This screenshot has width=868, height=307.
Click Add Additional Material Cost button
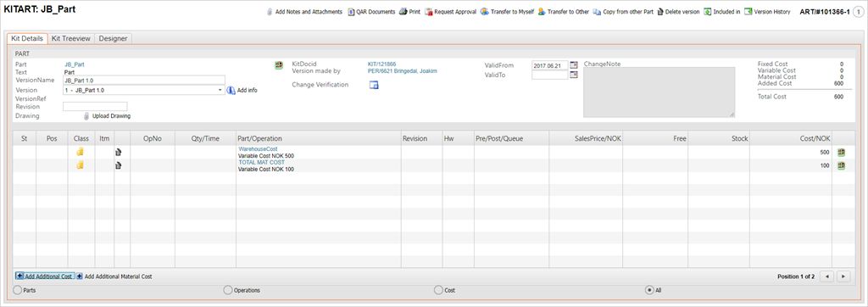[114, 276]
